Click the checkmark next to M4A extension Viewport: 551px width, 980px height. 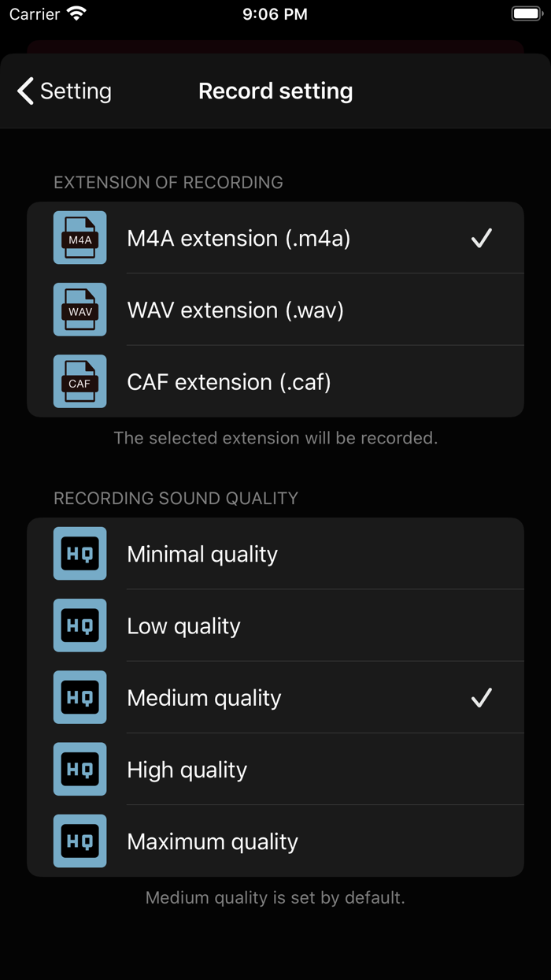(482, 238)
